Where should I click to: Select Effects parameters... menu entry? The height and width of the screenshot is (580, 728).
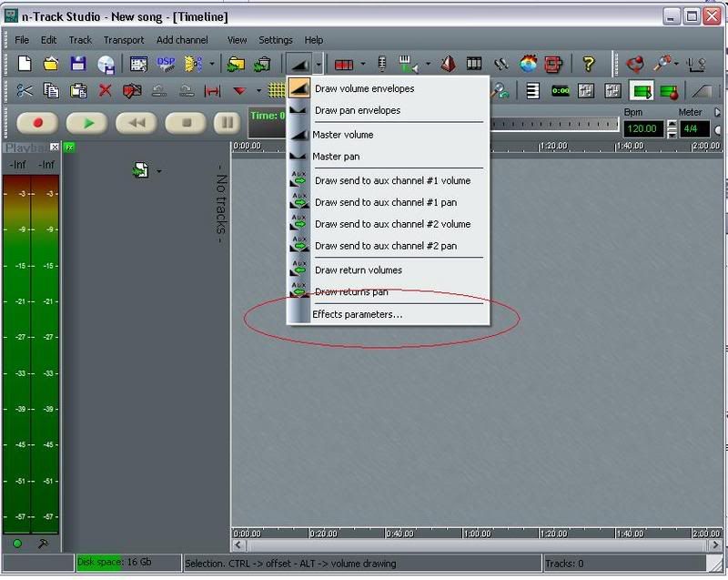click(x=389, y=314)
